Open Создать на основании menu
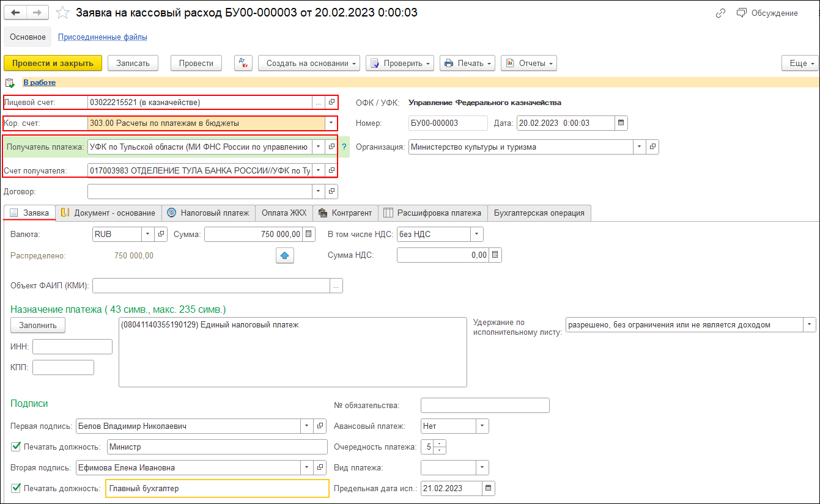This screenshot has width=820, height=504. pyautogui.click(x=310, y=63)
